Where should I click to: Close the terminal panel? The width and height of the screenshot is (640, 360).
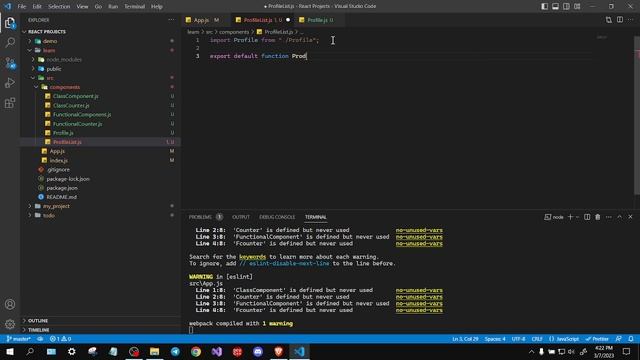tap(630, 217)
